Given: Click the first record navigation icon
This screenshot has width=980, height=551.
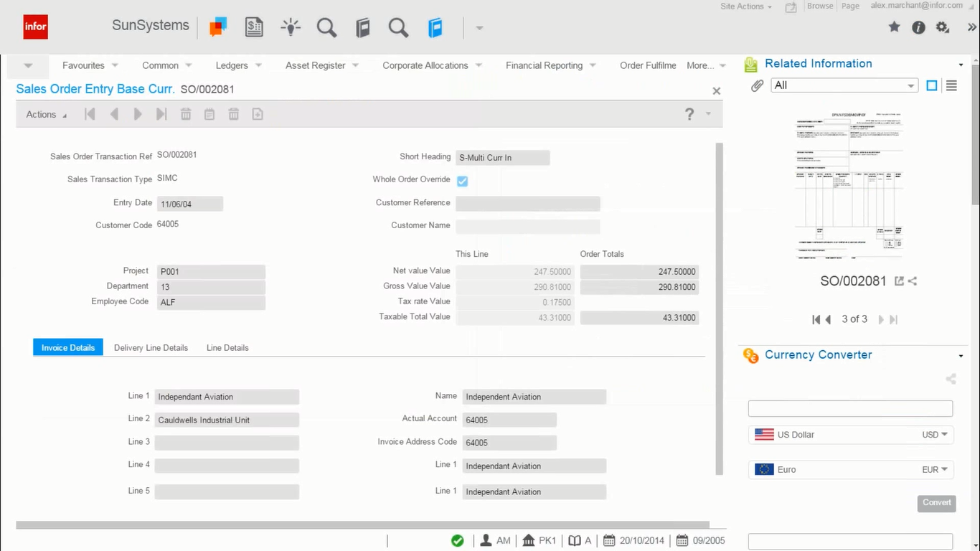Looking at the screenshot, I should tap(90, 113).
